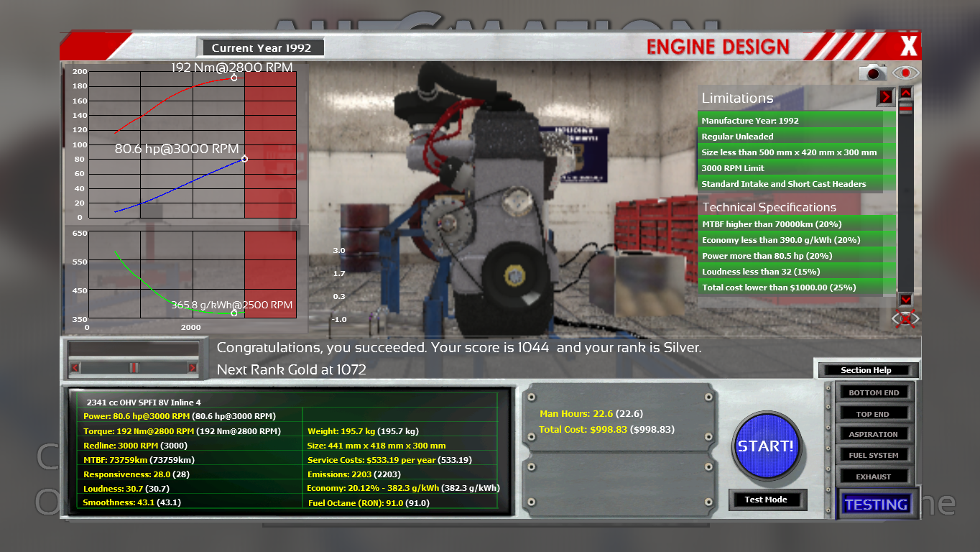Open the Aspiration tab
The height and width of the screenshot is (552, 980).
pyautogui.click(x=874, y=434)
